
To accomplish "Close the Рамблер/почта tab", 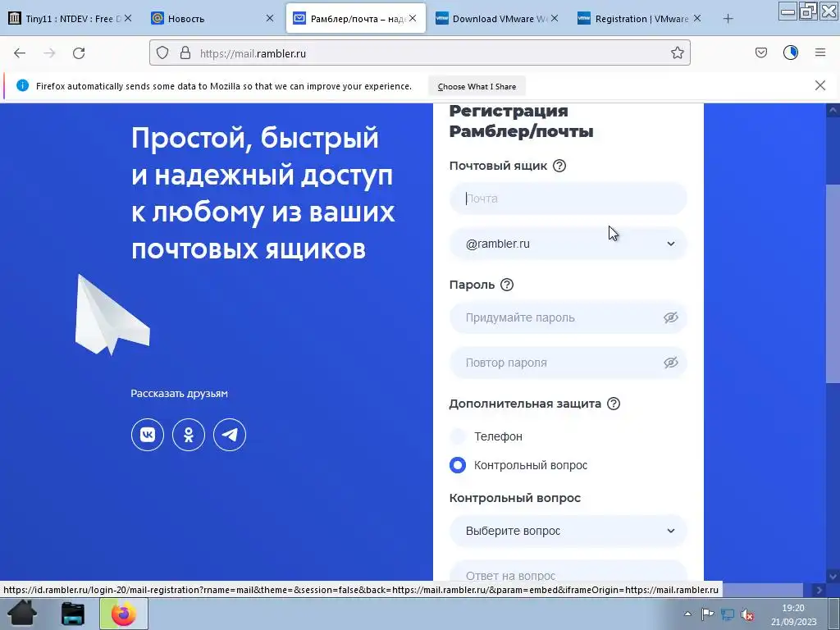I will [413, 18].
